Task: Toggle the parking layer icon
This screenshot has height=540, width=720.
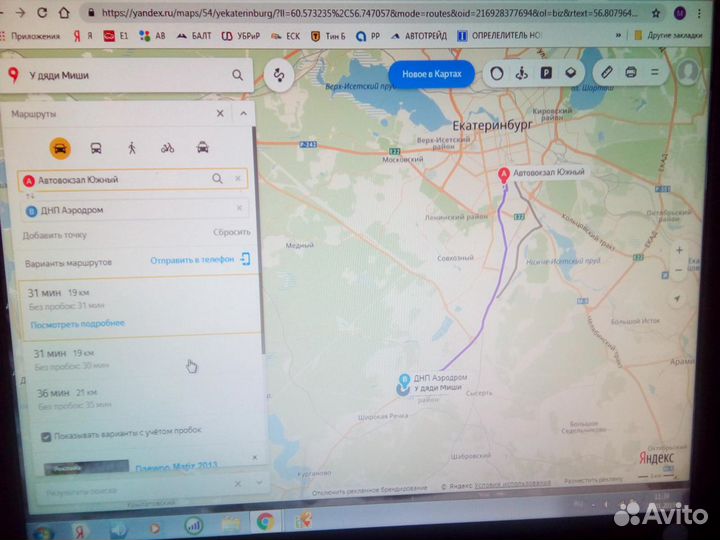Action: click(x=546, y=73)
